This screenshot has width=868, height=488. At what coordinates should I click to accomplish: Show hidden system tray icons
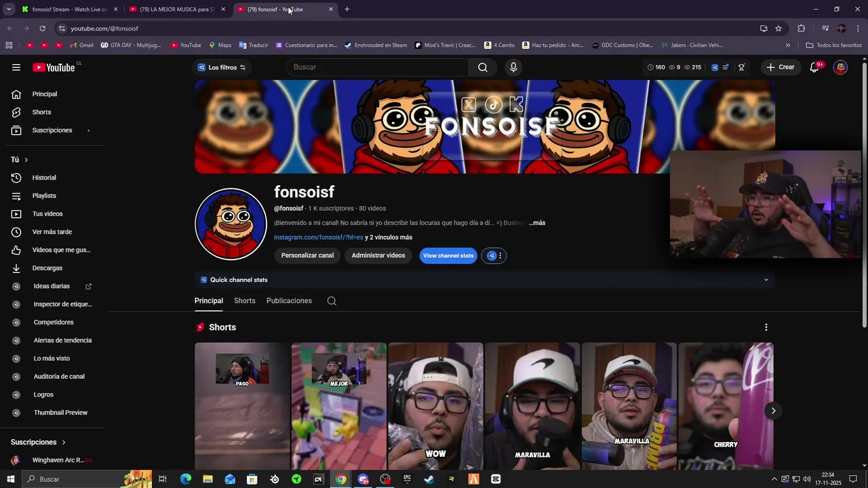774,479
